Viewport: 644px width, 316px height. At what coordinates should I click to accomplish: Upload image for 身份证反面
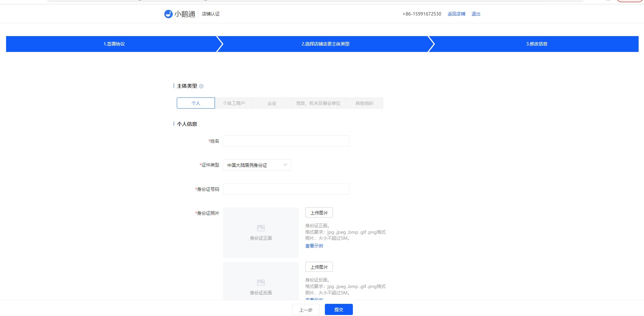[319, 267]
